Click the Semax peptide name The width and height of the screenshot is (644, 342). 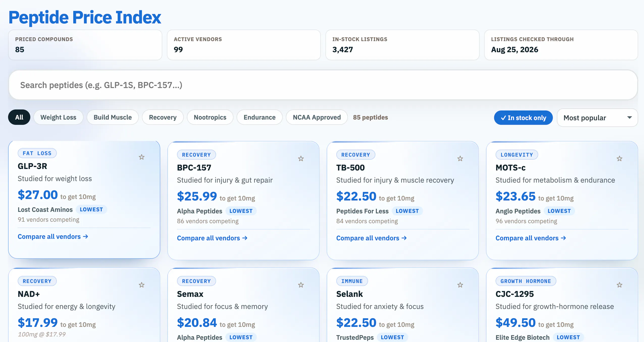(190, 294)
